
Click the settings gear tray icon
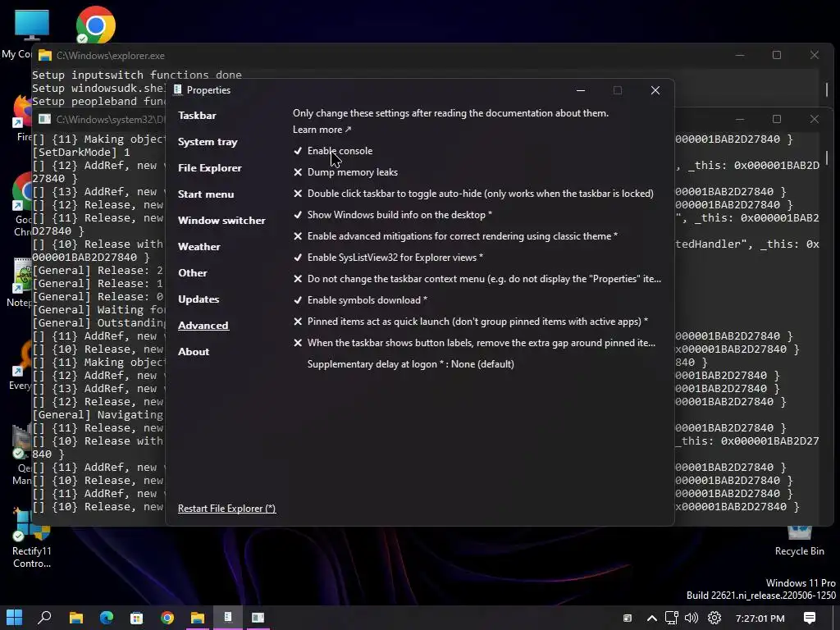tap(714, 619)
